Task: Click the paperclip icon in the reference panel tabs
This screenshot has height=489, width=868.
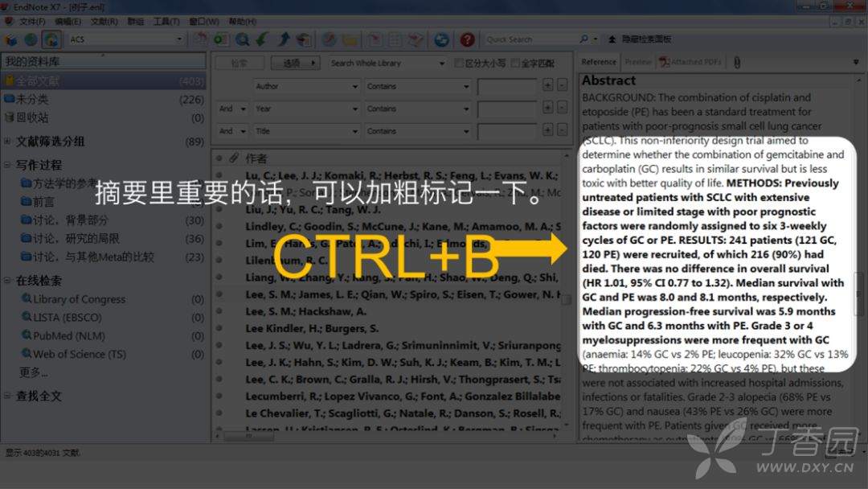Action: point(737,62)
